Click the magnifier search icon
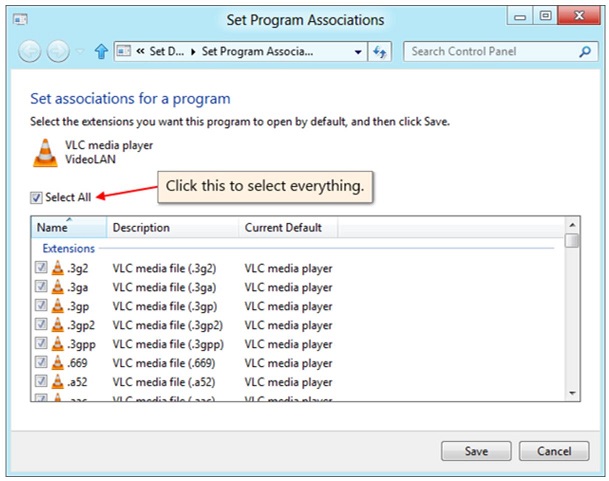Screen dimensions: 609x481 [585, 51]
